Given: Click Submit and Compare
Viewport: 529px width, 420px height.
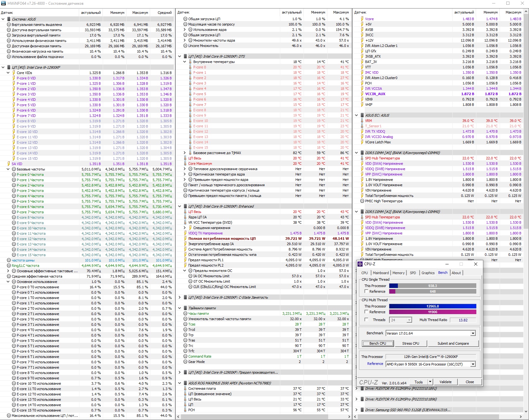Looking at the screenshot, I should 453,343.
